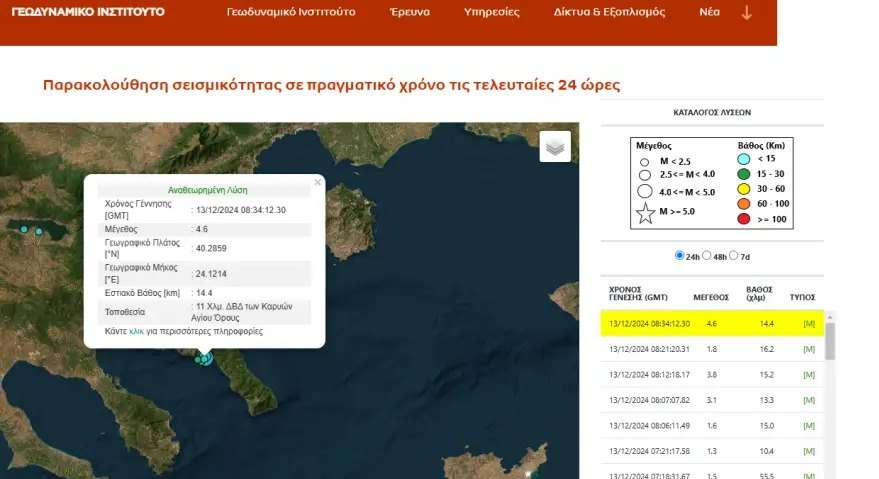Click the red >= 100 depth swatch
The image size is (879, 479).
pos(743,218)
